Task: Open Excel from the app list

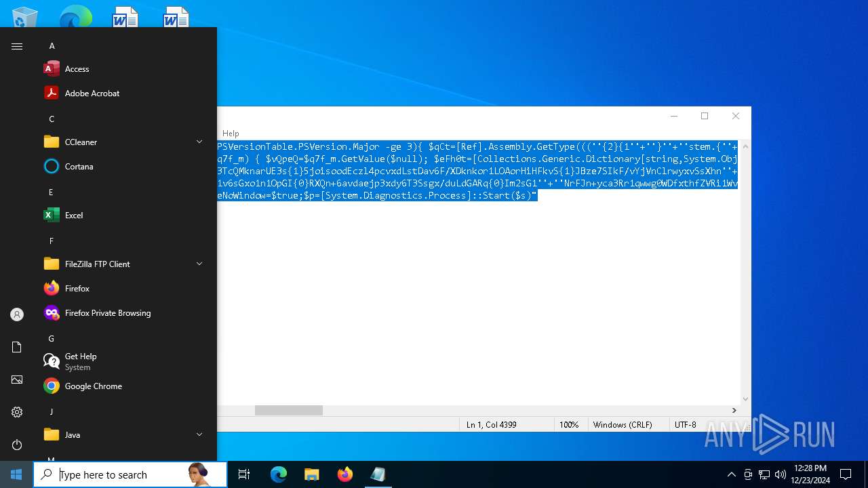Action: tap(125, 216)
